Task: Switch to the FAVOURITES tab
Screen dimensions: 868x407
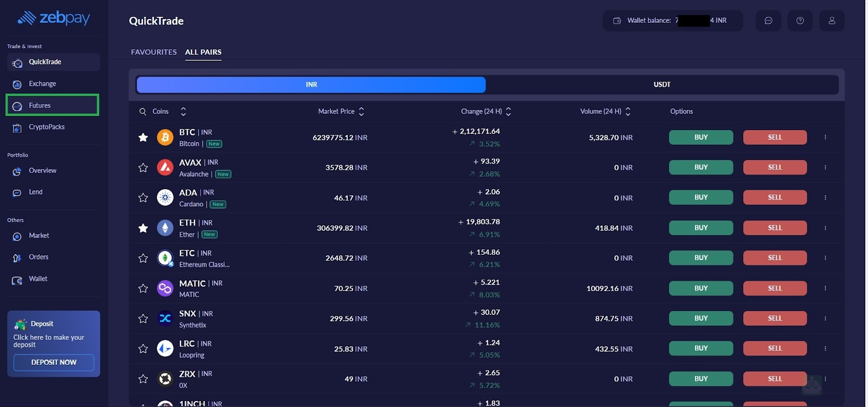Action: pos(154,52)
